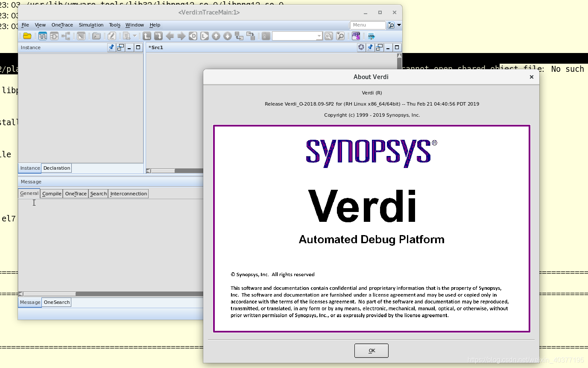Click the hierarchy tree toolbar icon
Image resolution: width=588 pixels, height=368 pixels.
(66, 36)
